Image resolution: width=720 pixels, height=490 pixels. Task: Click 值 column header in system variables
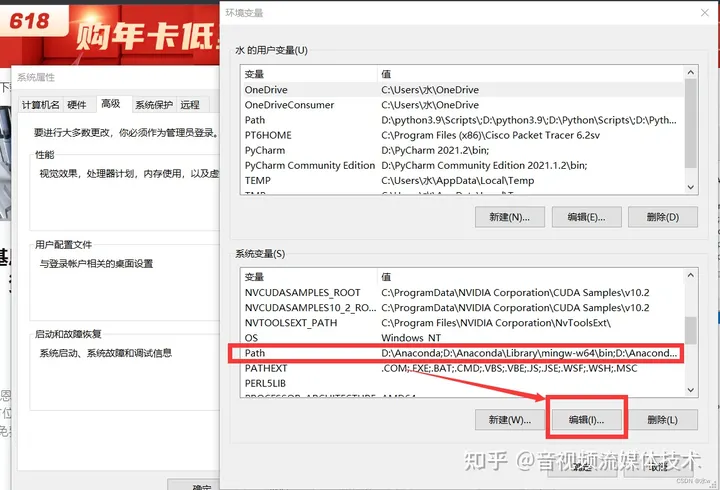tap(530, 277)
